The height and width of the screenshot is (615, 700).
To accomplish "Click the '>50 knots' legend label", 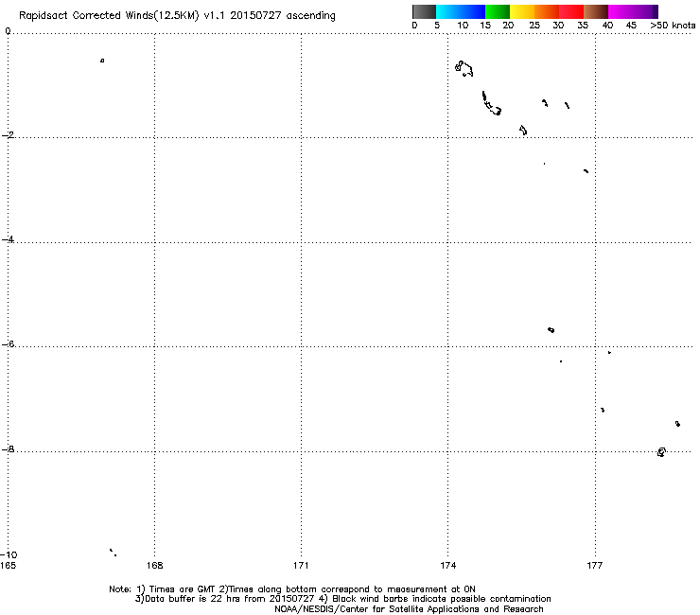I will pyautogui.click(x=673, y=26).
